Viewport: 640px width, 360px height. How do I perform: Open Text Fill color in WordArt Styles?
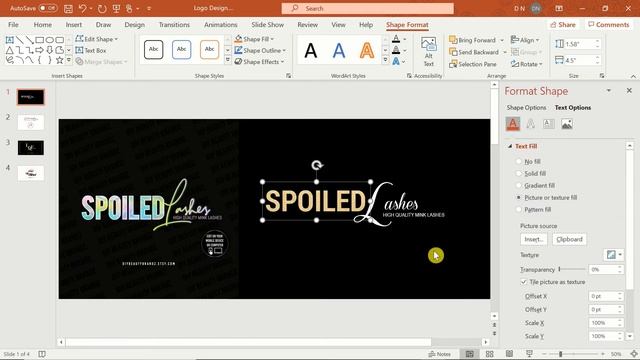click(396, 39)
